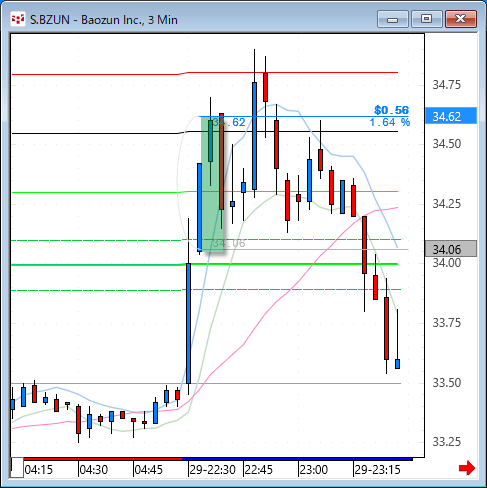The image size is (487, 488).
Task: Click the 1.64 % change label
Action: tap(390, 122)
